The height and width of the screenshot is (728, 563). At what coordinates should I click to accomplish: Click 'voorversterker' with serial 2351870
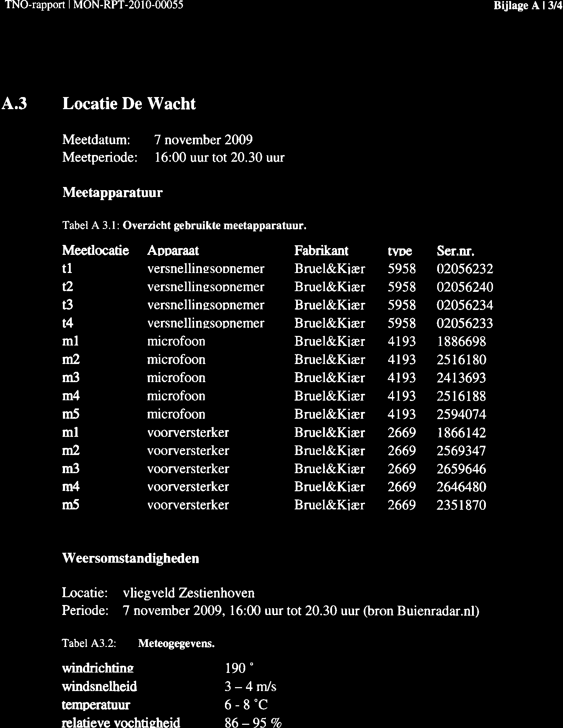tap(188, 505)
